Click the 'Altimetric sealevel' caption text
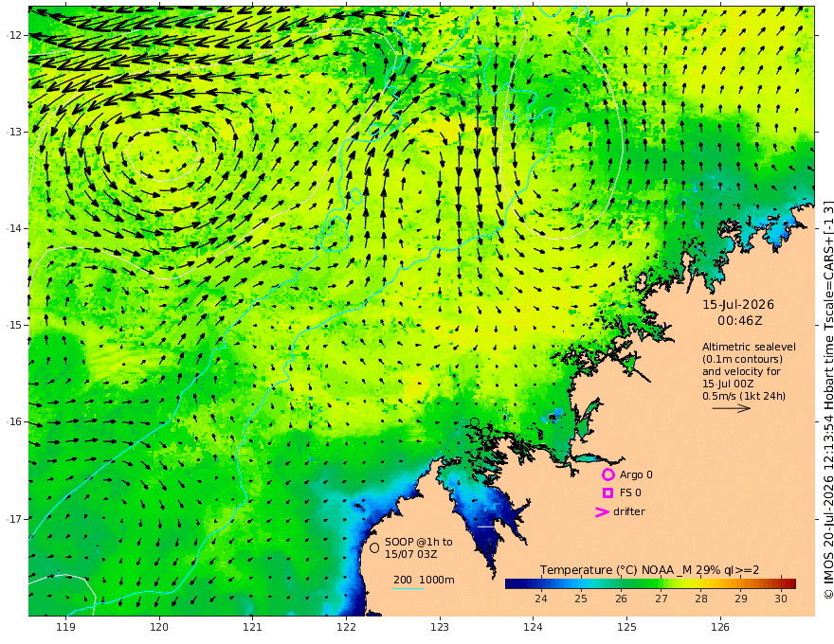 [x=749, y=347]
